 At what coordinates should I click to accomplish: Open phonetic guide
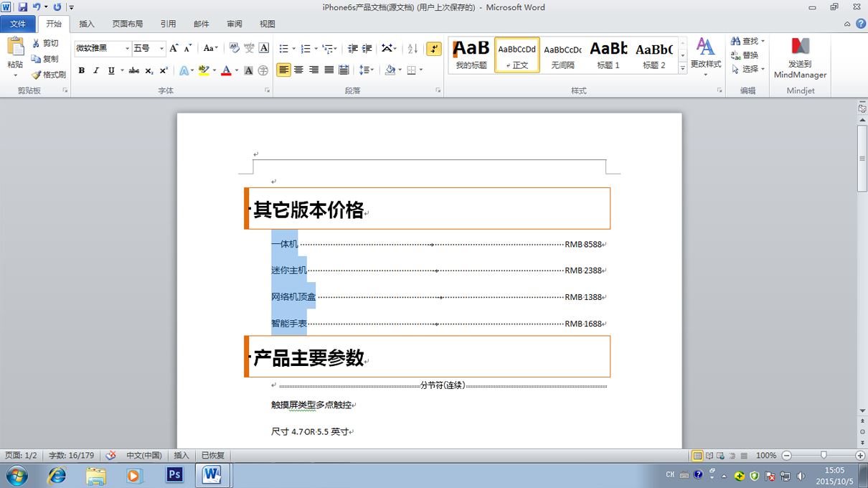[x=249, y=48]
